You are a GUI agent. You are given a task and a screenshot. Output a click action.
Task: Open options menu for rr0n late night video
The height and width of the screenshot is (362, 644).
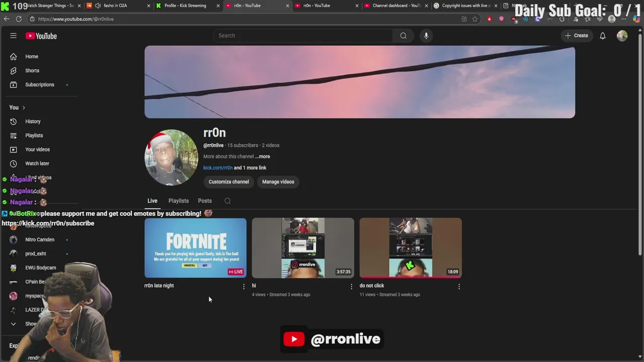coord(244,287)
